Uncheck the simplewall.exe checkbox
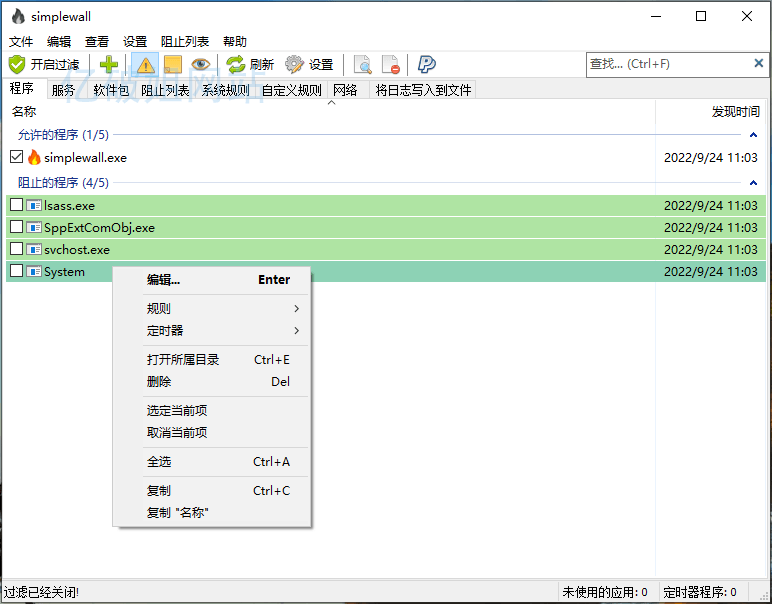772x604 pixels. click(17, 157)
